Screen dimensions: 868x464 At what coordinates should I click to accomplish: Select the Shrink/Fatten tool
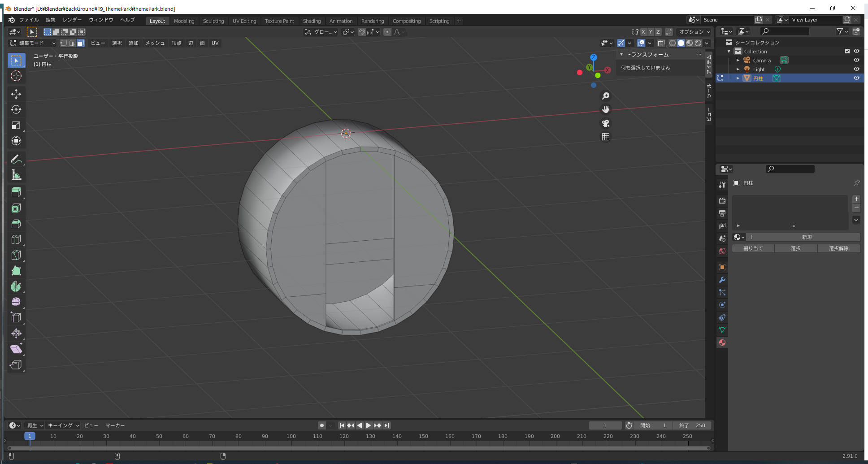point(16,334)
